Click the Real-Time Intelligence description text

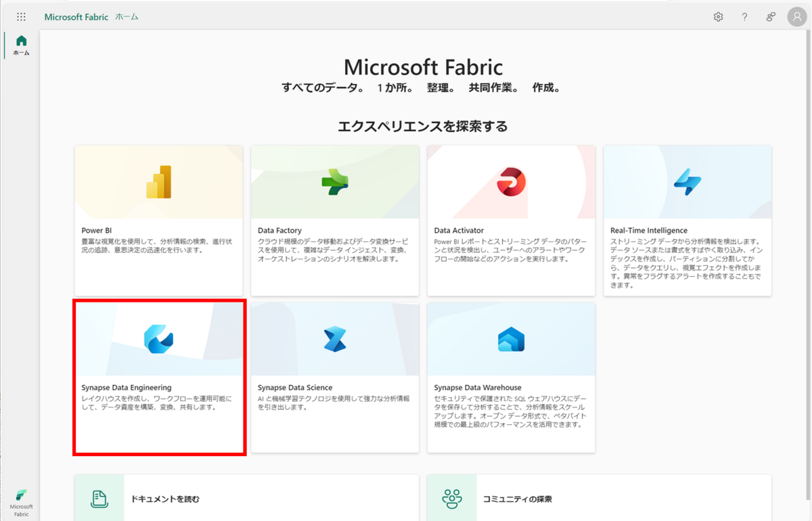(687, 263)
